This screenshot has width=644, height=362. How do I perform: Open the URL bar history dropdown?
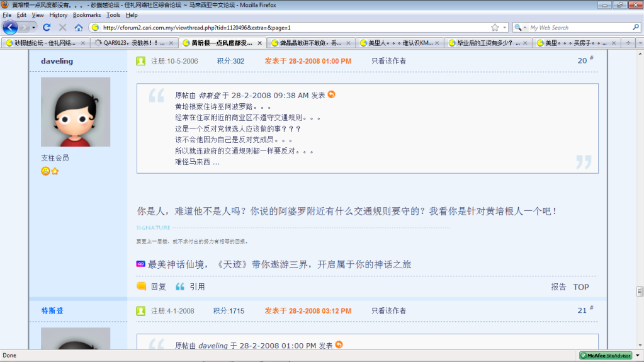point(505,28)
